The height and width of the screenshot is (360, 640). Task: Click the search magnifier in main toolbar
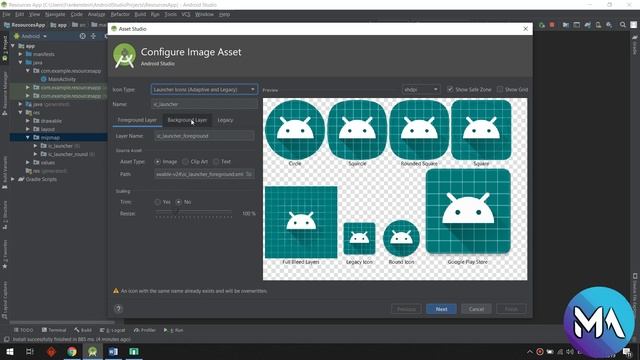pos(622,25)
